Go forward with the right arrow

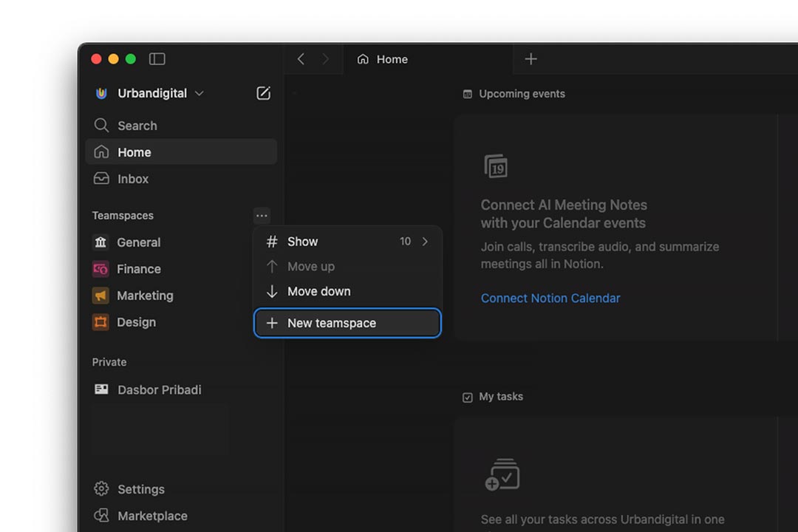325,59
